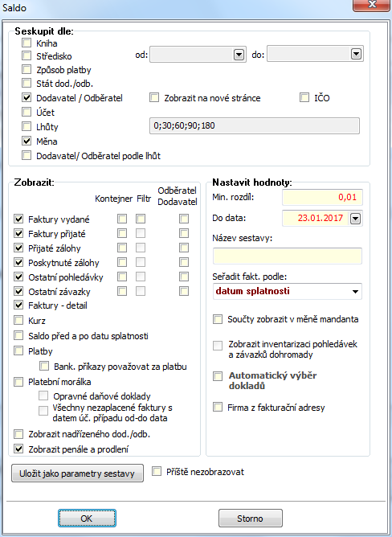Check Kontejner box for Faktury vydané
Screen dimensions: 392x537
pyautogui.click(x=122, y=219)
